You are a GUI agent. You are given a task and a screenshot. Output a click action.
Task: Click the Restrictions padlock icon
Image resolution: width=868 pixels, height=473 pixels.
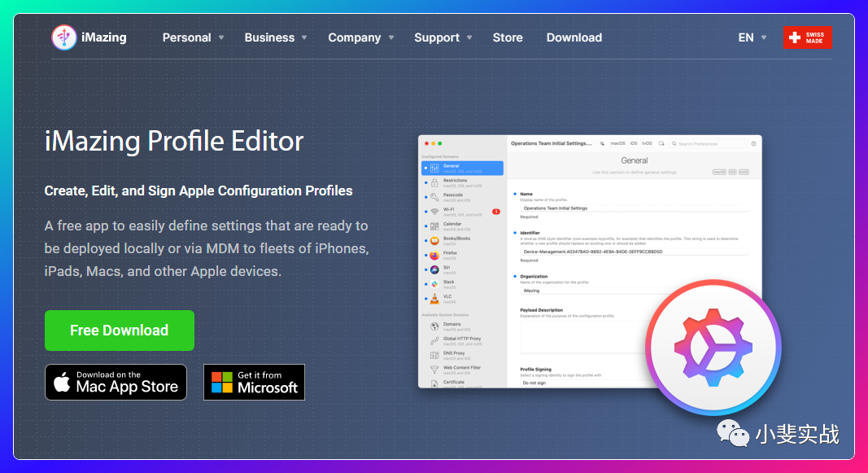coord(434,183)
